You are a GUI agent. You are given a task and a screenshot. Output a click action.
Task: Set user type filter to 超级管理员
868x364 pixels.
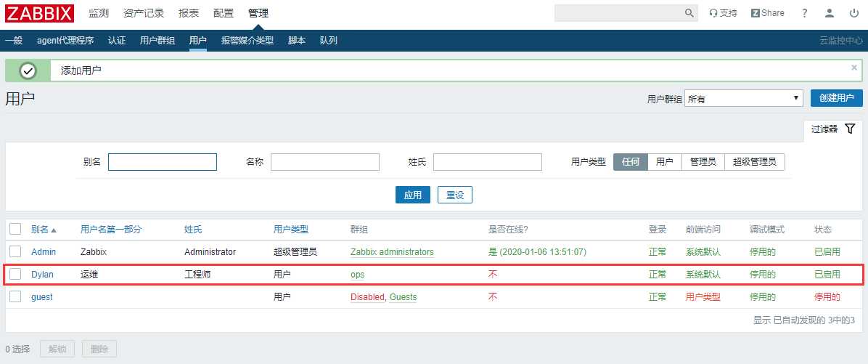[x=755, y=162]
